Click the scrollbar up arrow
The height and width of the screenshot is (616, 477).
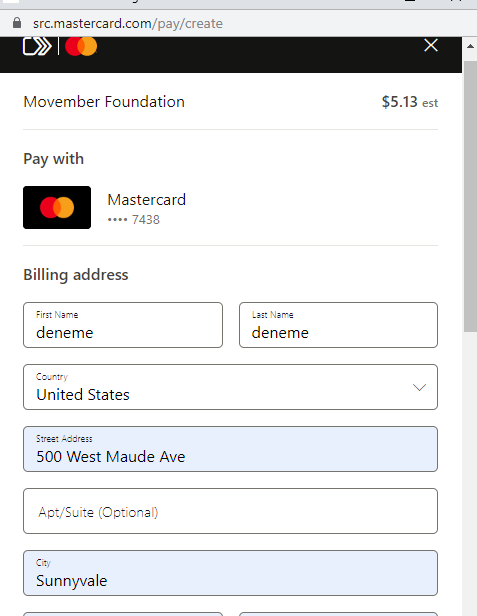tap(470, 46)
